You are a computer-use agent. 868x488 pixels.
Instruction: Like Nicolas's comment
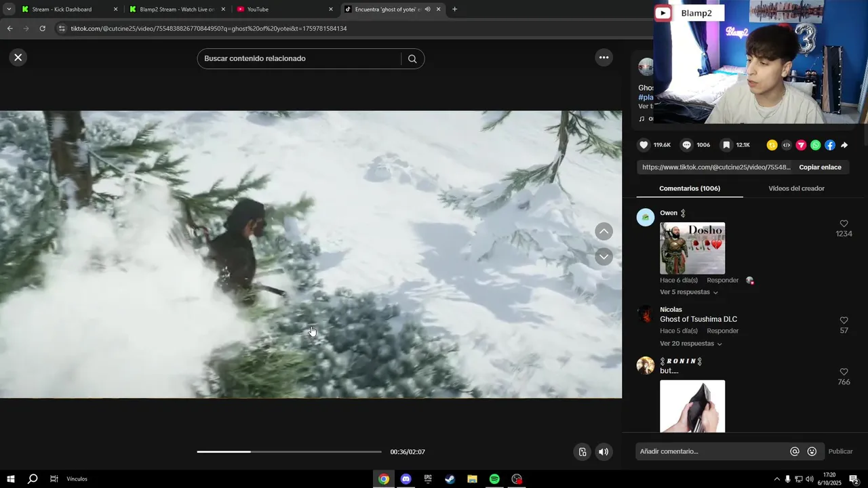(844, 320)
